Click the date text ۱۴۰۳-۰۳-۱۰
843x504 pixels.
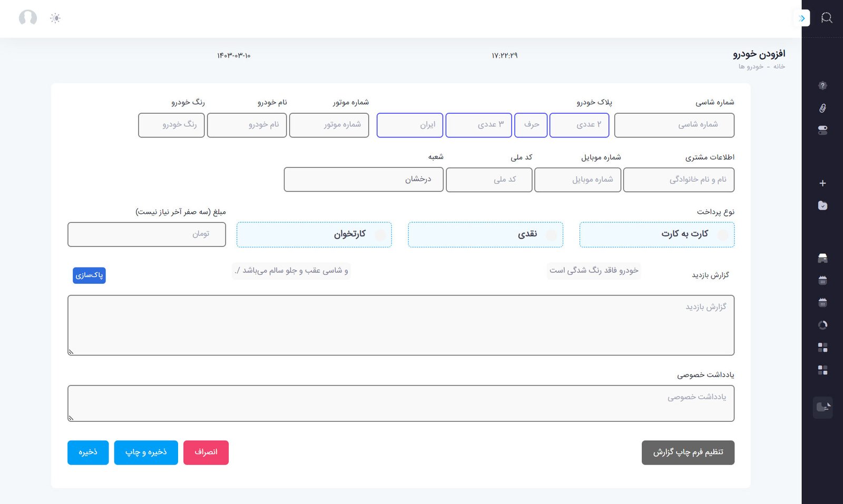tap(234, 55)
